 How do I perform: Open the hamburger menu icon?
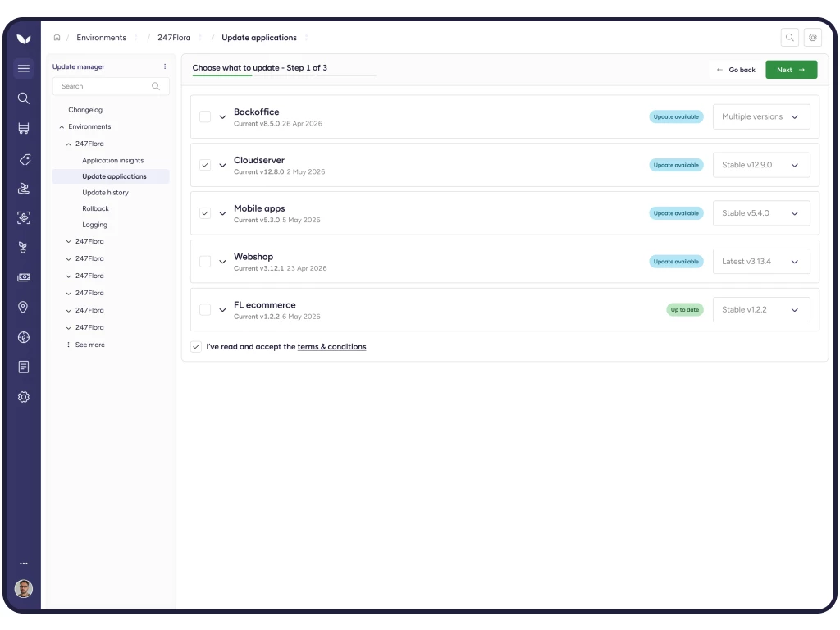pyautogui.click(x=24, y=68)
